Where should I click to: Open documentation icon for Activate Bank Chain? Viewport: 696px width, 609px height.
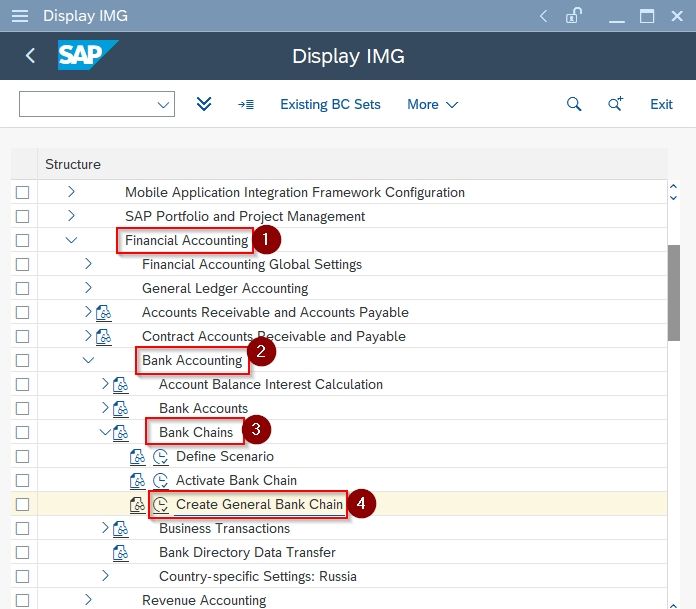tap(138, 481)
